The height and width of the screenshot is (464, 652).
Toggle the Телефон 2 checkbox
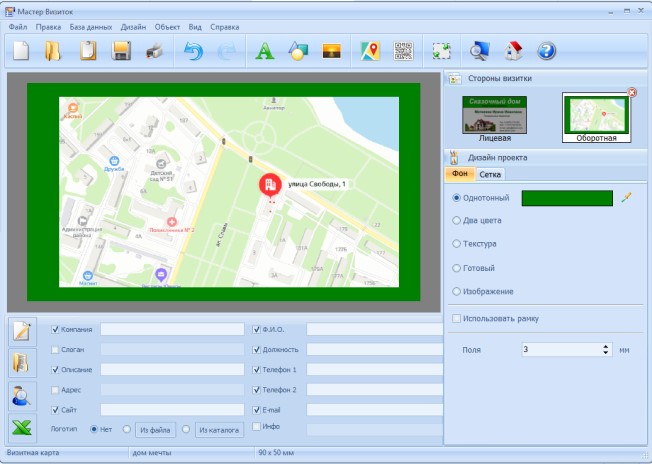coord(257,390)
